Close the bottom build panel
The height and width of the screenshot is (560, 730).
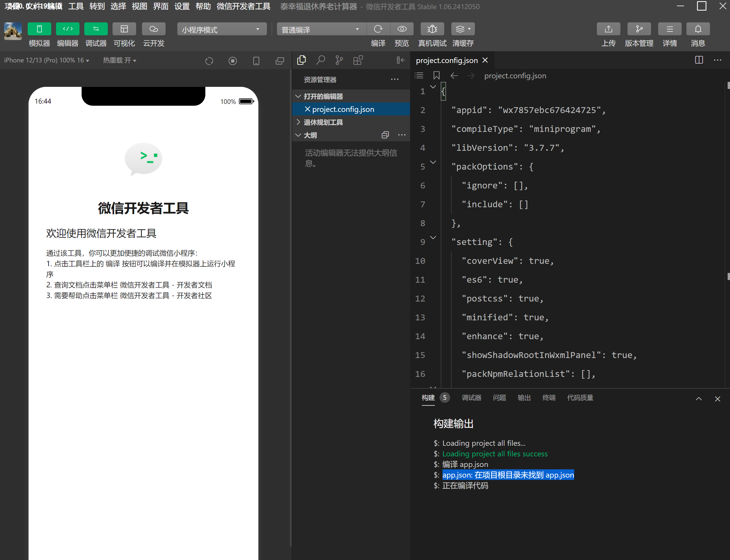coord(718,399)
